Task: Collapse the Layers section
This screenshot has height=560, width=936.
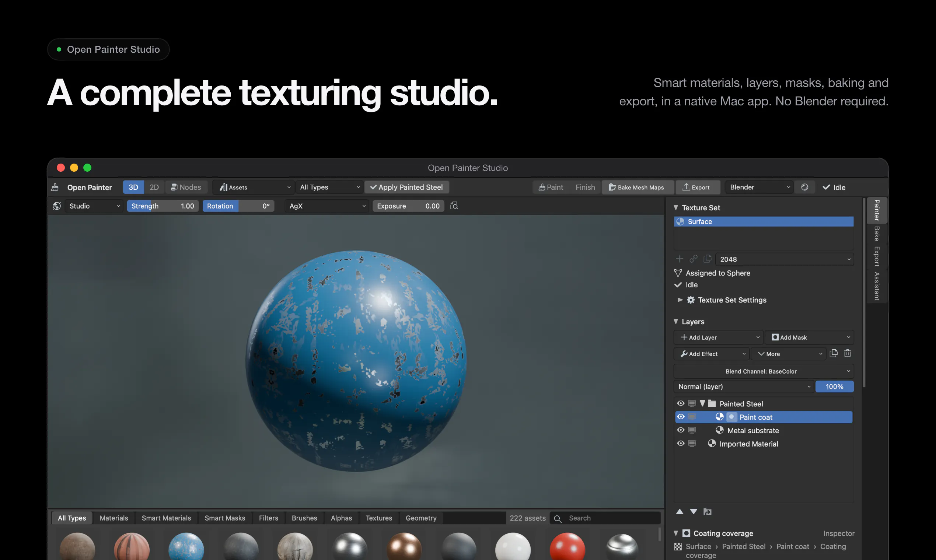Action: coord(676,322)
